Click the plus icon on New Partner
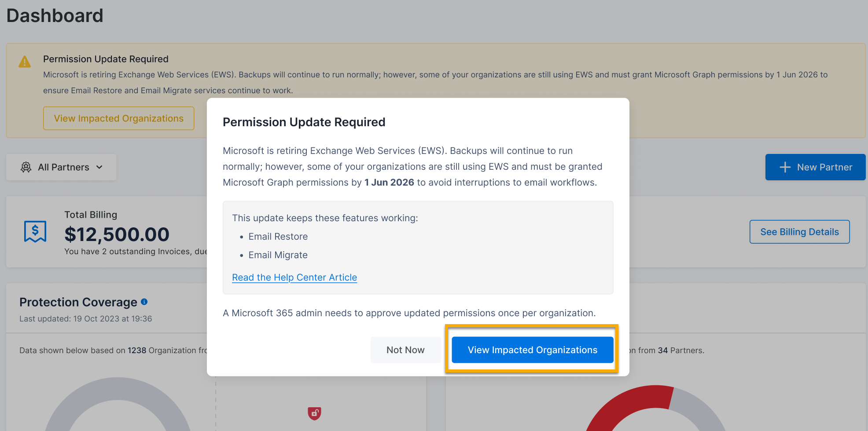 point(785,167)
